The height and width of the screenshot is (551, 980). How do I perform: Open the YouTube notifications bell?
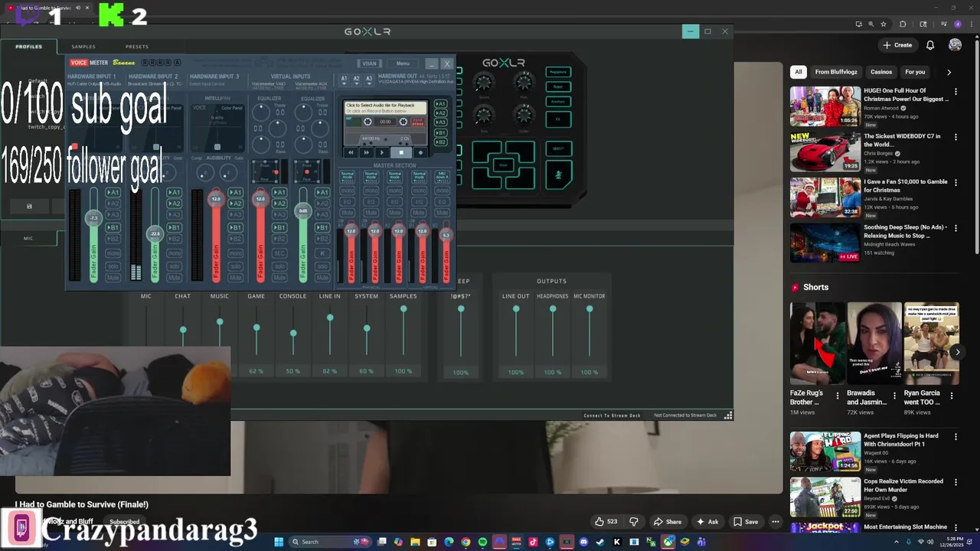pos(930,45)
